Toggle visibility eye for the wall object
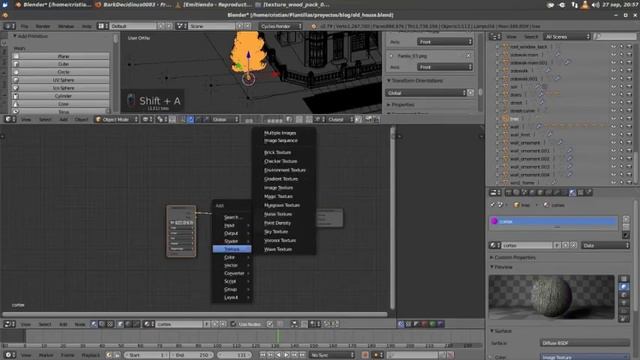 pos(613,127)
